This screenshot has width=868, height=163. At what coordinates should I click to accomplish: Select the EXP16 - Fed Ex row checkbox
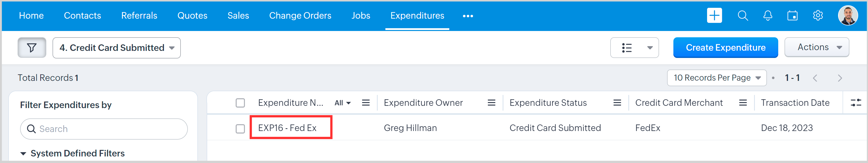pos(240,128)
